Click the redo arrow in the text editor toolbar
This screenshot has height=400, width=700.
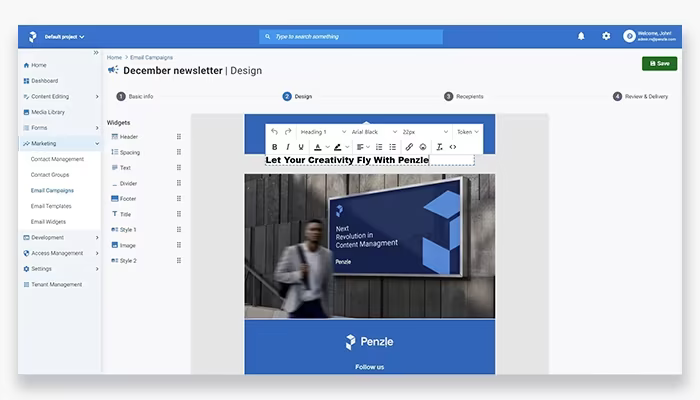tap(288, 132)
